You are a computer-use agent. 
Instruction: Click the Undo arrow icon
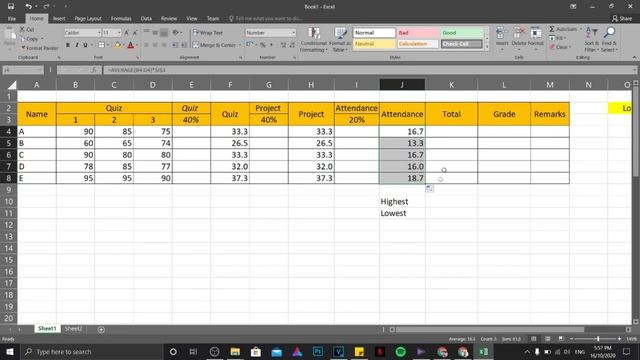[x=28, y=6]
